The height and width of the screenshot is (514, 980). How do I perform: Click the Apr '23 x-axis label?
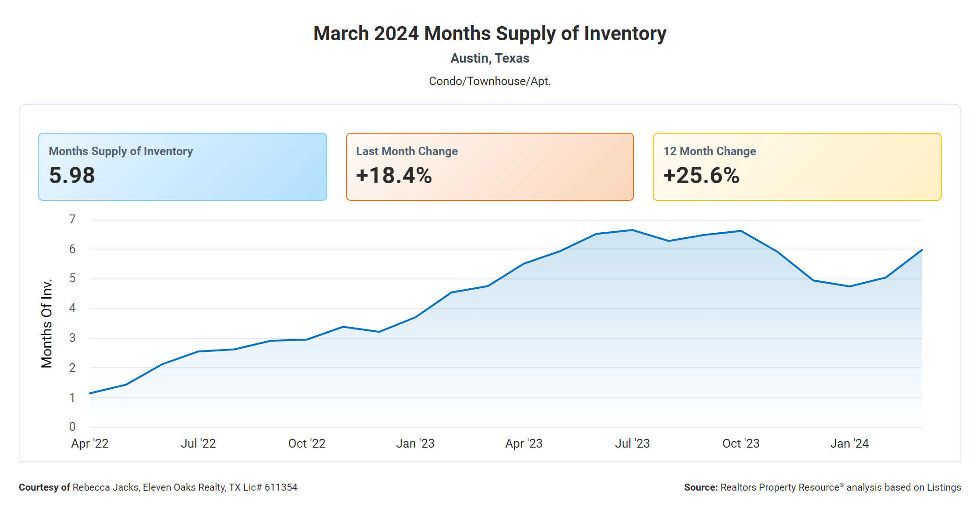coord(524,443)
